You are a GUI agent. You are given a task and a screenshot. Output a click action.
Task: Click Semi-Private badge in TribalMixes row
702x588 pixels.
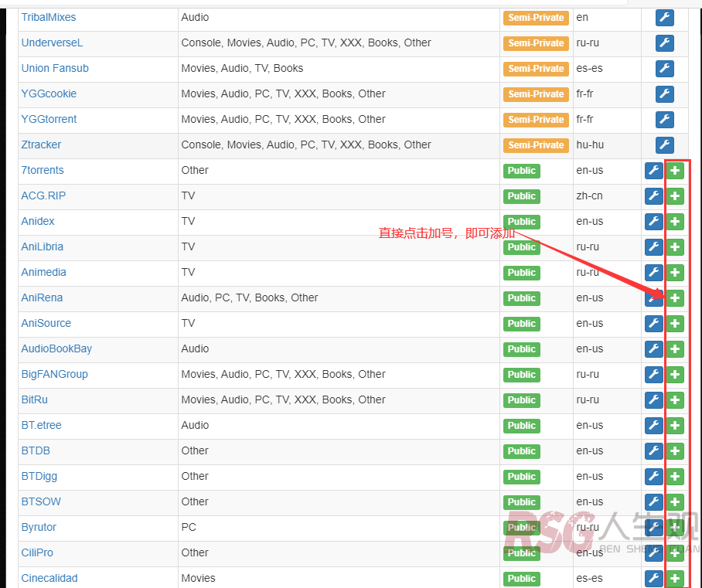pos(536,18)
